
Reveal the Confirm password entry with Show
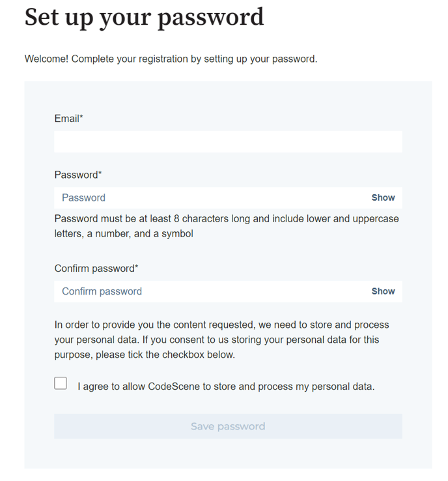(383, 291)
